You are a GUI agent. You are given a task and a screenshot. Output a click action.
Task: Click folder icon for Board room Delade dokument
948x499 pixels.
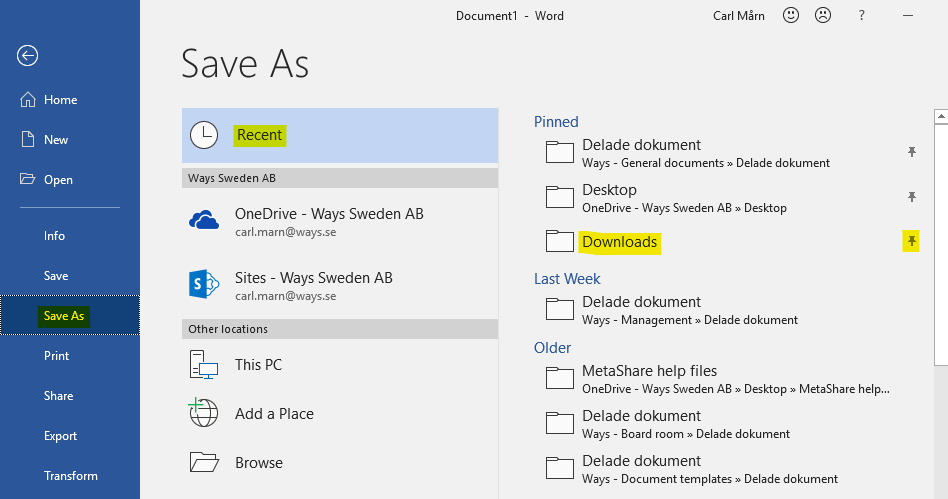(x=560, y=423)
